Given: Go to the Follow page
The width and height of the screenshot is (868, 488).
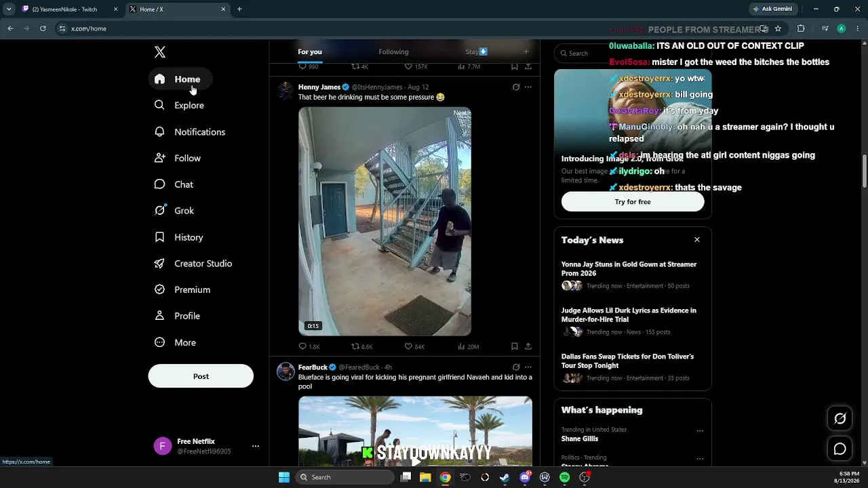Looking at the screenshot, I should 178,158.
